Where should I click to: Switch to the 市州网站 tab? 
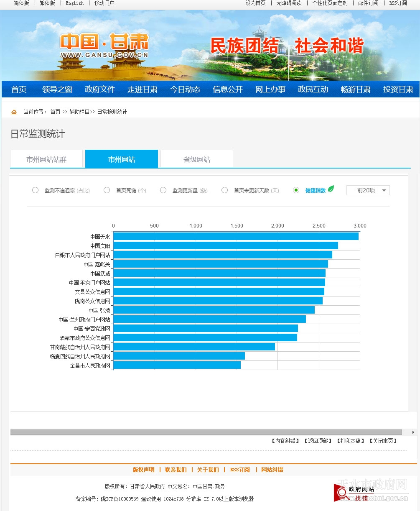coord(122,159)
